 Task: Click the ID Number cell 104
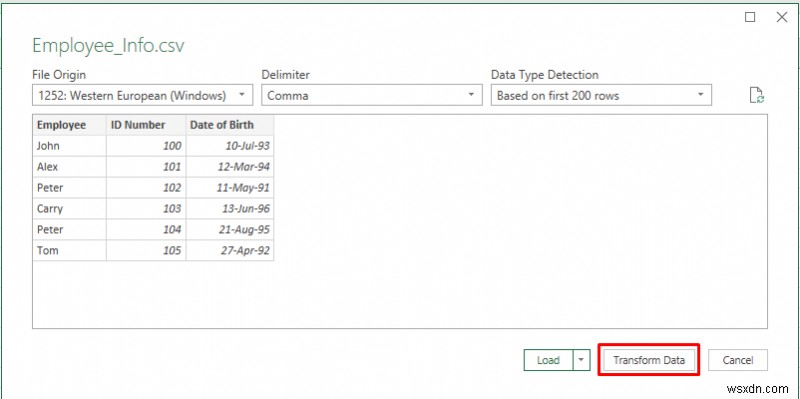[146, 230]
